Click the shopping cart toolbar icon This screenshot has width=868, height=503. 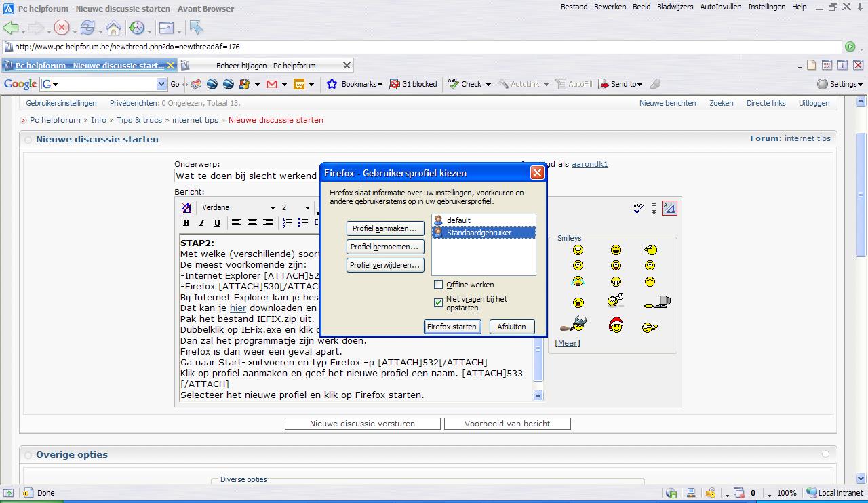click(299, 84)
